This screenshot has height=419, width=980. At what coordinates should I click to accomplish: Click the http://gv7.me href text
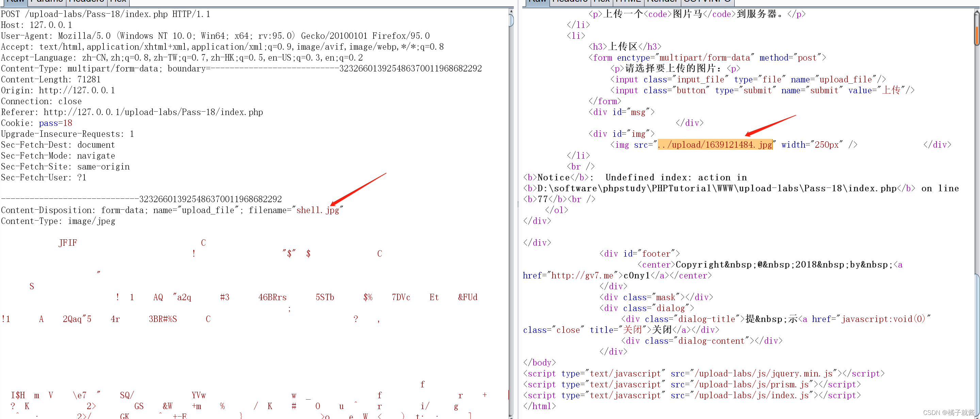(x=582, y=275)
